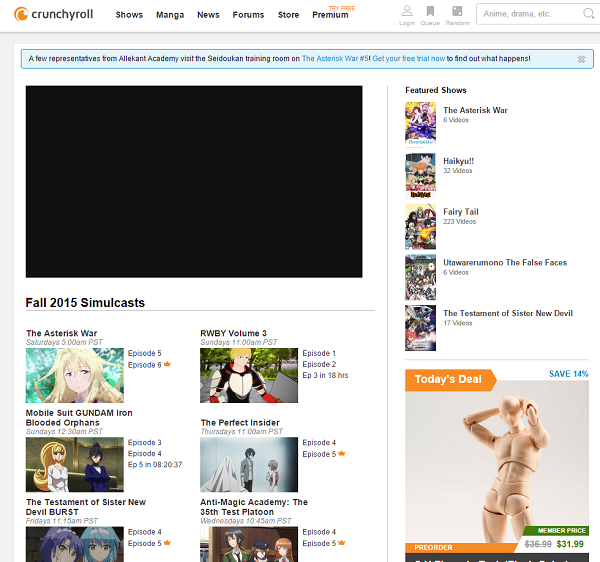Open the Queue bookmark icon

[430, 11]
